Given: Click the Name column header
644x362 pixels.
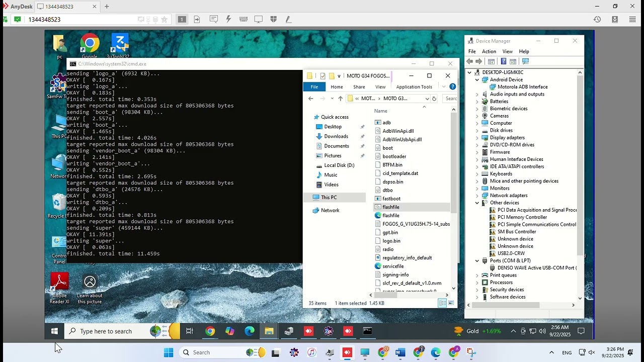Looking at the screenshot, I should 381,111.
